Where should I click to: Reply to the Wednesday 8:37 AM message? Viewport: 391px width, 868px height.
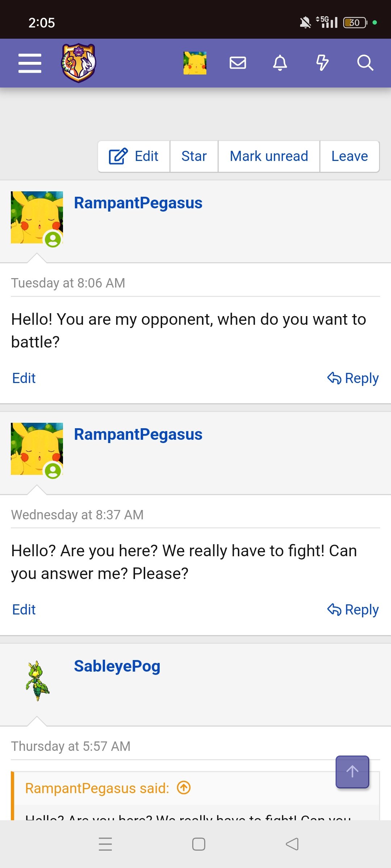click(x=353, y=610)
